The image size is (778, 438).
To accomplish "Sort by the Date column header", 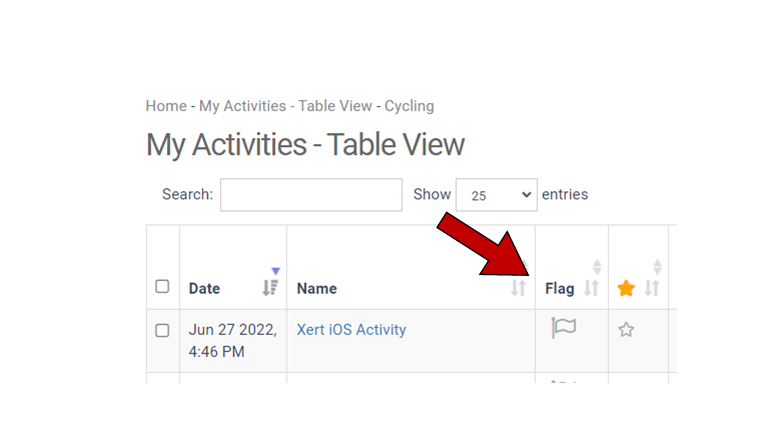I will [x=205, y=288].
